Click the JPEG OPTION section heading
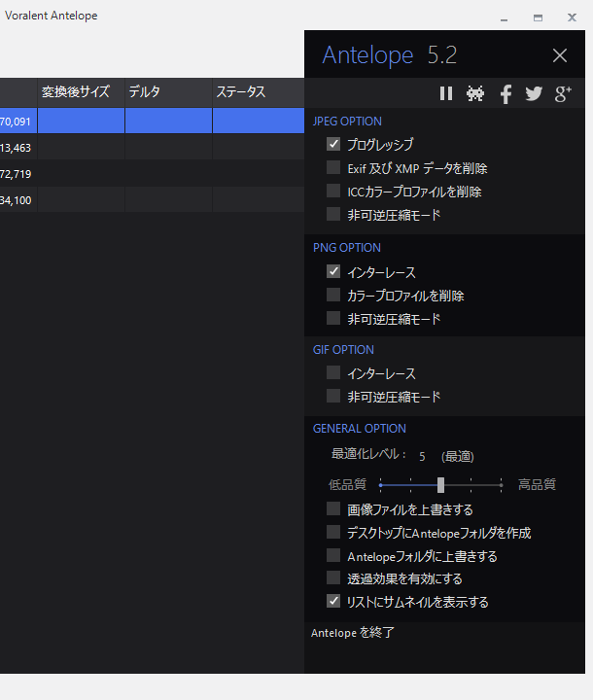This screenshot has width=593, height=700. (347, 122)
